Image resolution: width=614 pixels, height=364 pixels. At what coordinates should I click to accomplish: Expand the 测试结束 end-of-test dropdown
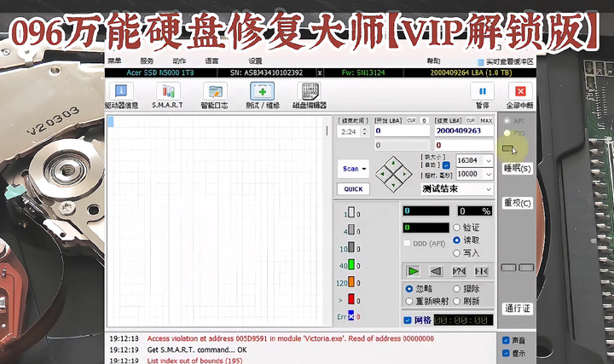coord(489,189)
